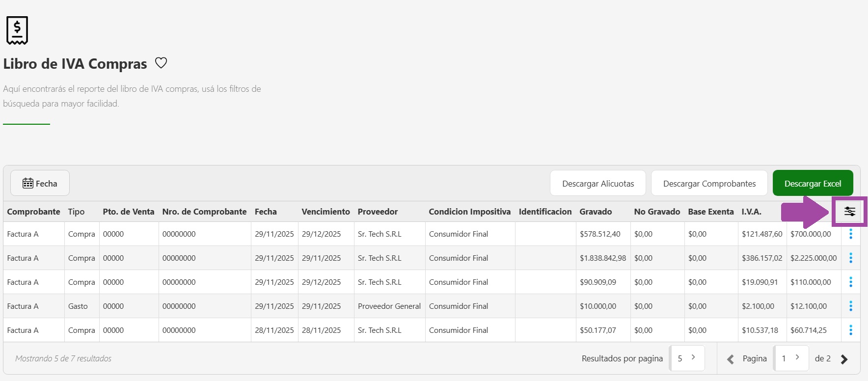Image resolution: width=868 pixels, height=381 pixels.
Task: Click Descargar Alicuotas button
Action: pyautogui.click(x=597, y=184)
